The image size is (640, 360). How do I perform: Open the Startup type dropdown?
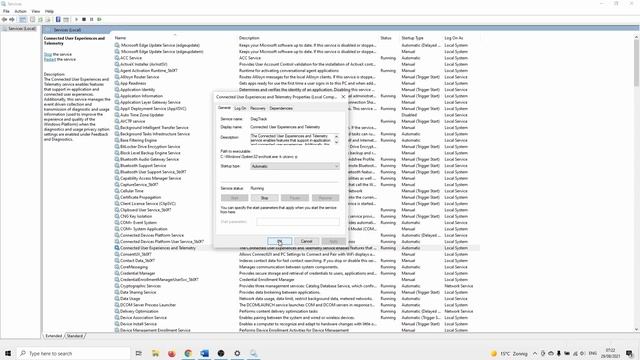coord(295,166)
